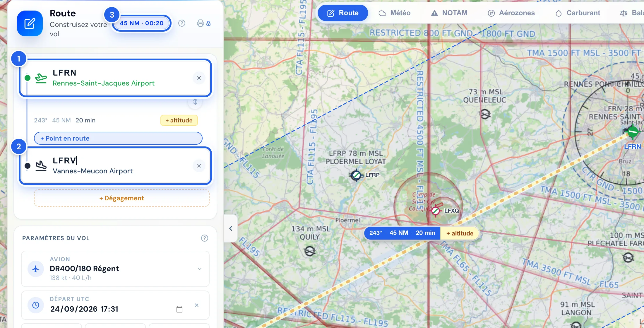Expand the DR400/180 Régent aircraft dropdown
Image resolution: width=644 pixels, height=328 pixels.
pyautogui.click(x=200, y=269)
